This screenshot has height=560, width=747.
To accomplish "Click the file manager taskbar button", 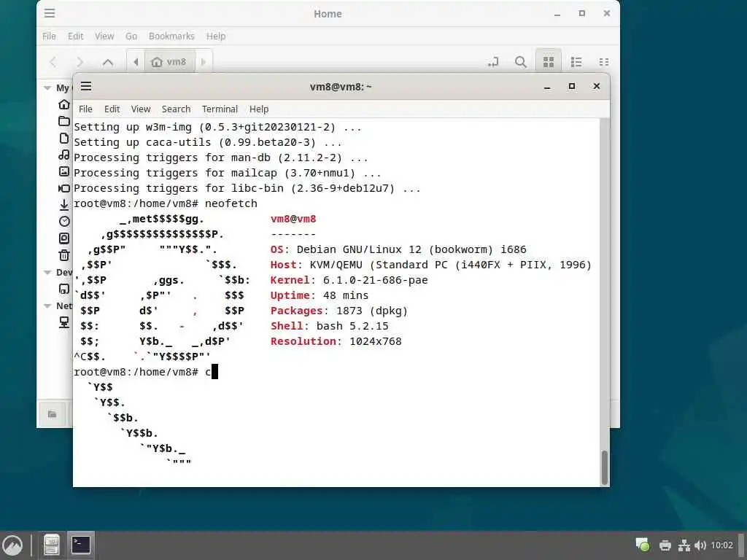I will (x=52, y=545).
